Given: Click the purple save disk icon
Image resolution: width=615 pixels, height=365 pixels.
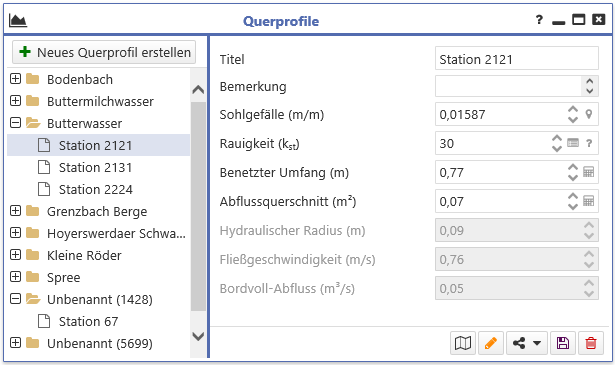Looking at the screenshot, I should (563, 343).
